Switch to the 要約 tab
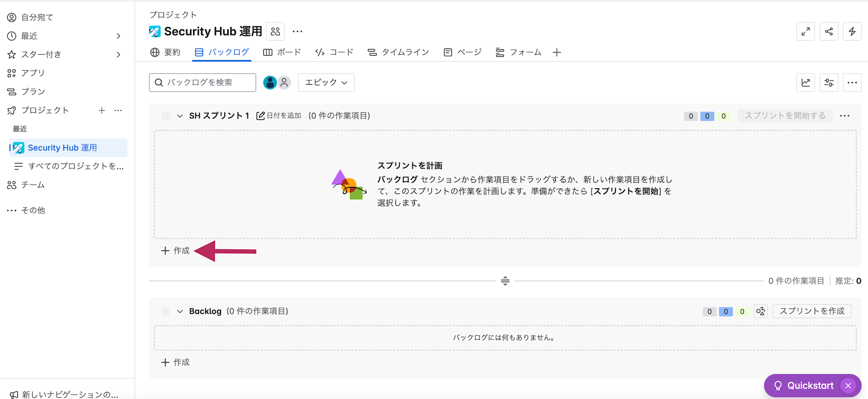868x399 pixels. (x=165, y=52)
